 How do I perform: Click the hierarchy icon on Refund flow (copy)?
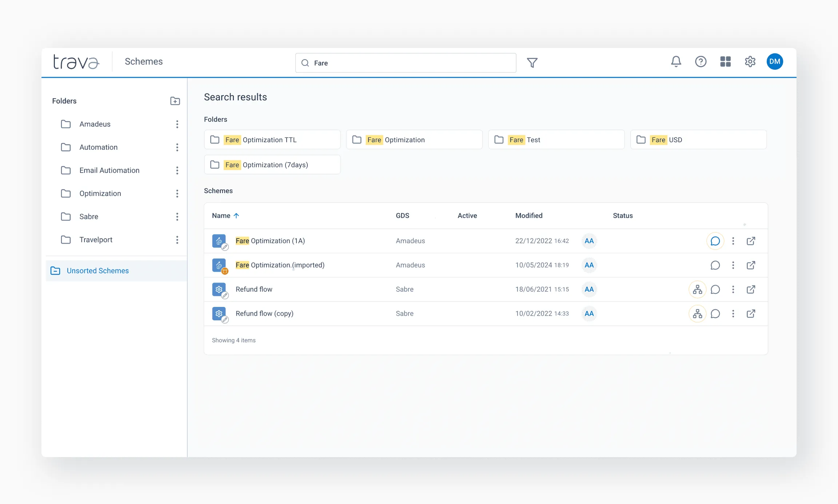point(697,313)
